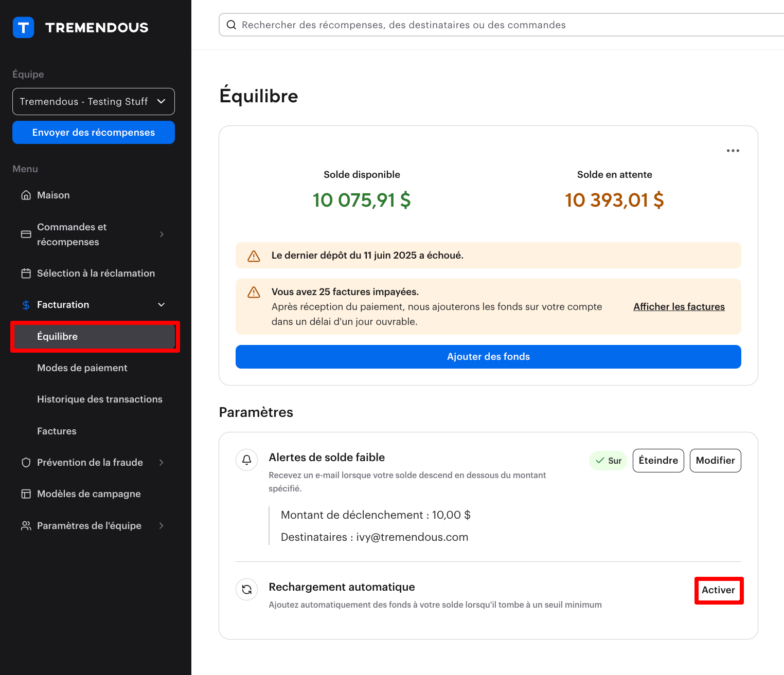Enable automatic reload with Activer

[x=718, y=590]
